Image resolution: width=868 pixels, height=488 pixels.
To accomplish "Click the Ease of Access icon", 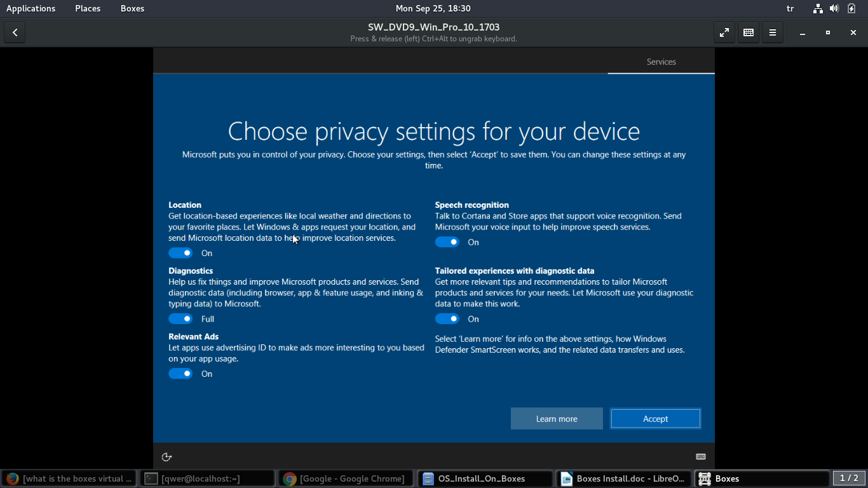I will coord(166,457).
